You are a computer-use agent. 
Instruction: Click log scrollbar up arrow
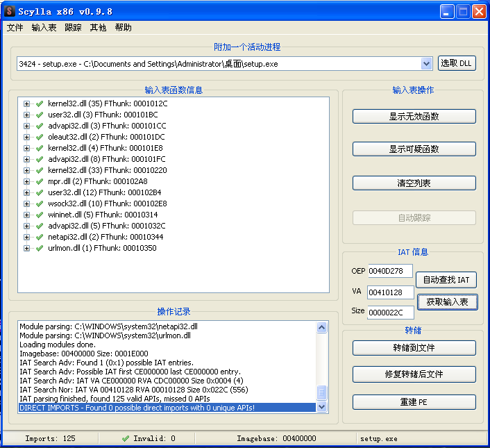321,328
